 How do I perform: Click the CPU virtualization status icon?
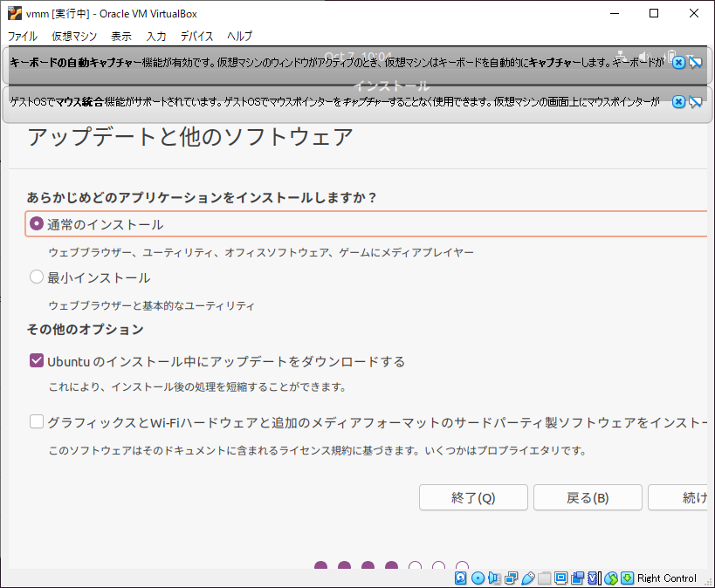595,578
